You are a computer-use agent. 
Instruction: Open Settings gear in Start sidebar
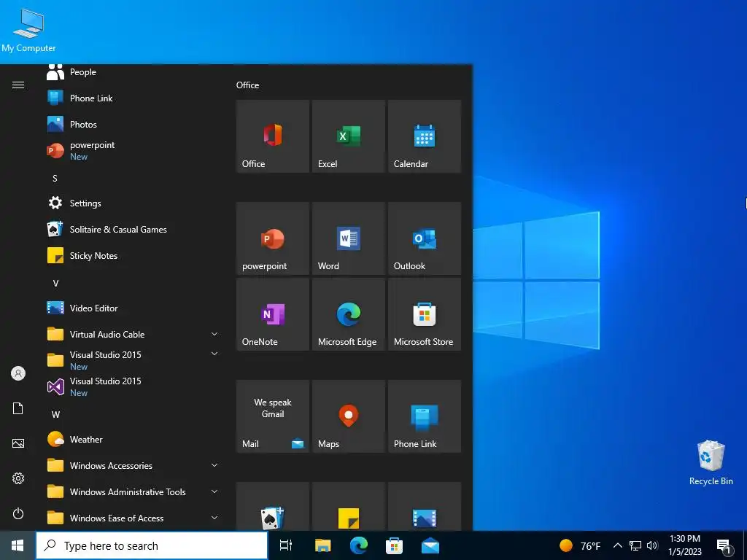tap(18, 478)
